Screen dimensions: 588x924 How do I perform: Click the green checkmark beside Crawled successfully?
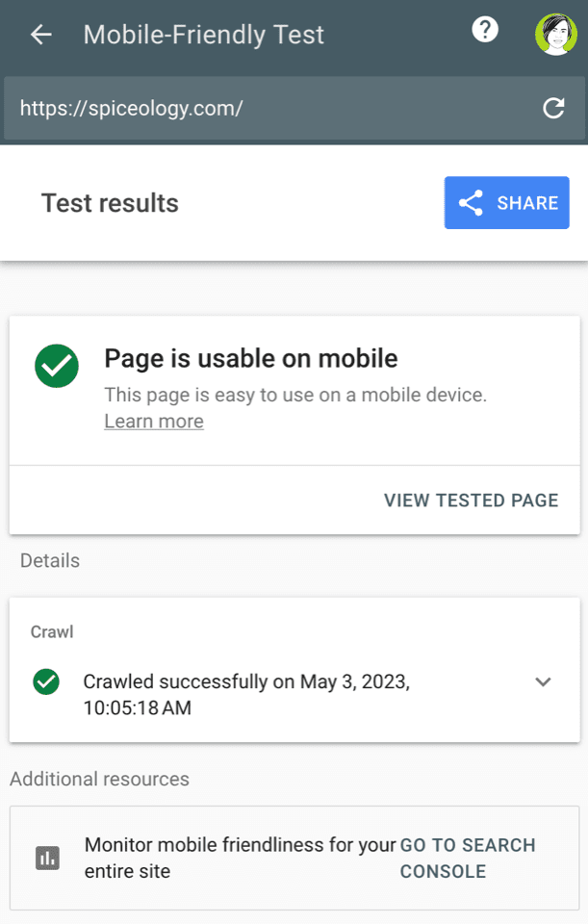(x=46, y=682)
